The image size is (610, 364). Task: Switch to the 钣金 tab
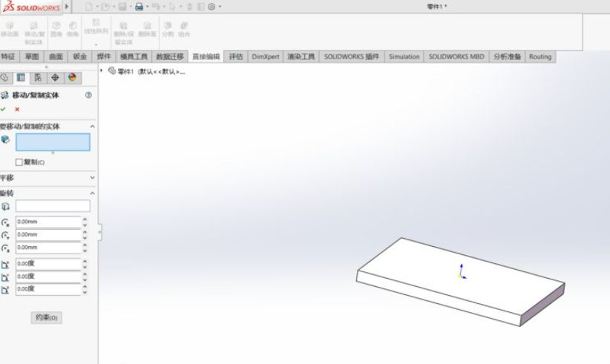(x=79, y=57)
